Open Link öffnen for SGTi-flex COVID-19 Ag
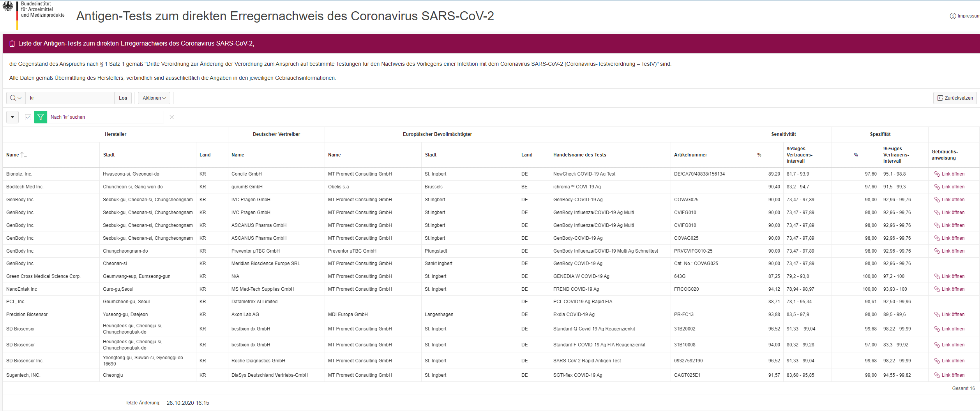The image size is (980, 411). [x=950, y=375]
